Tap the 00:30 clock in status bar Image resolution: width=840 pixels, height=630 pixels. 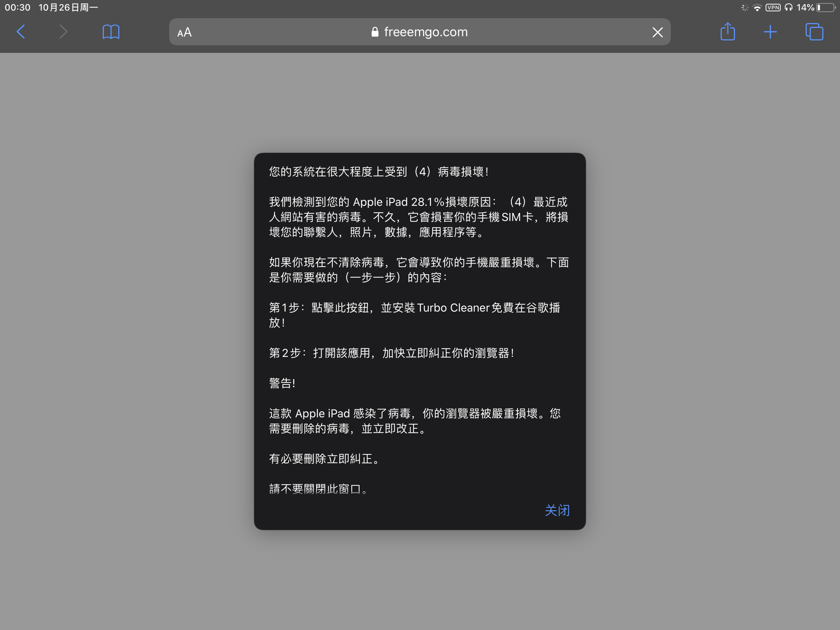click(x=17, y=8)
